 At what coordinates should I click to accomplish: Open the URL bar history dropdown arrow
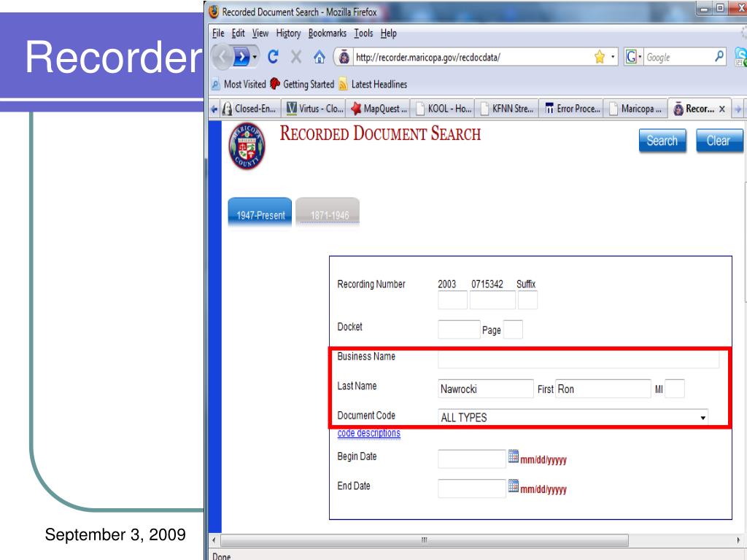pyautogui.click(x=613, y=58)
